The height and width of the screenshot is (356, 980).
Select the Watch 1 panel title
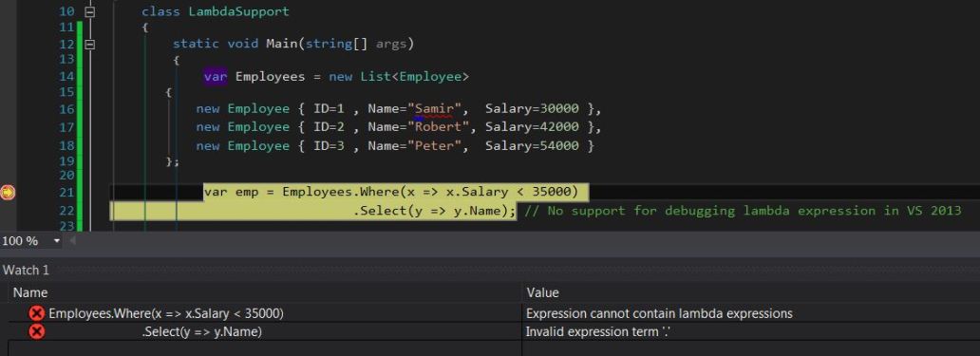coord(27,271)
